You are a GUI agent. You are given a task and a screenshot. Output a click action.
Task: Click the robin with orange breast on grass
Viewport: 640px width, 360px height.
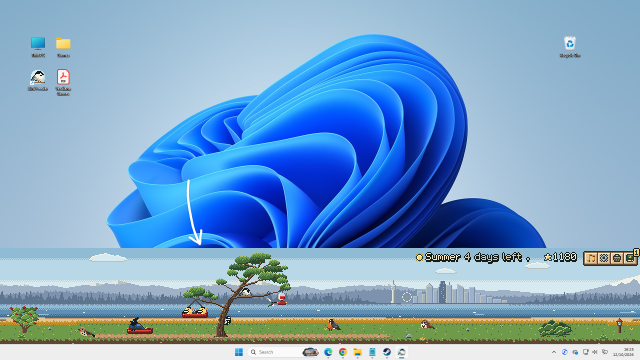[x=333, y=325]
